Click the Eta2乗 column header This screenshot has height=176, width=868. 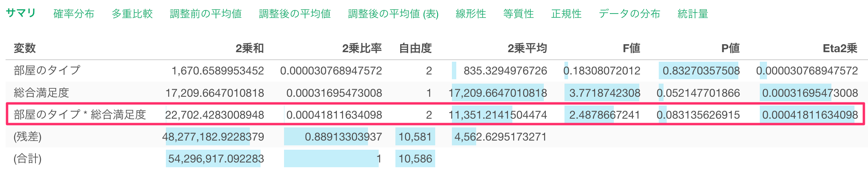coord(840,48)
